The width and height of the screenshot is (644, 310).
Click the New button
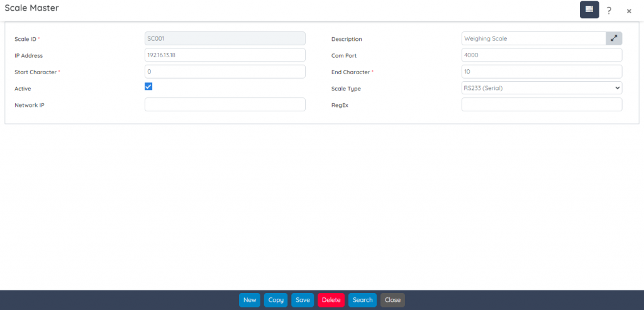tap(250, 300)
